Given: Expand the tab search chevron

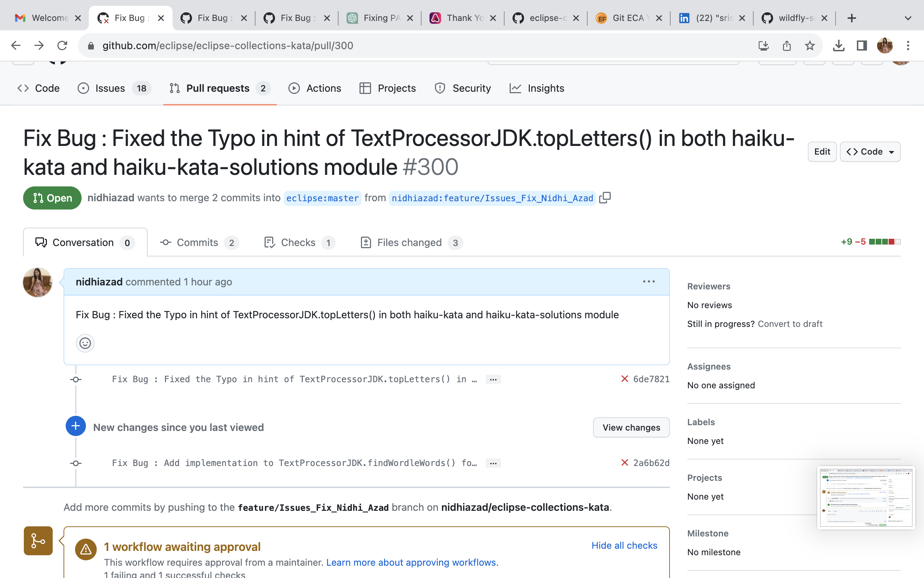Looking at the screenshot, I should (x=908, y=18).
